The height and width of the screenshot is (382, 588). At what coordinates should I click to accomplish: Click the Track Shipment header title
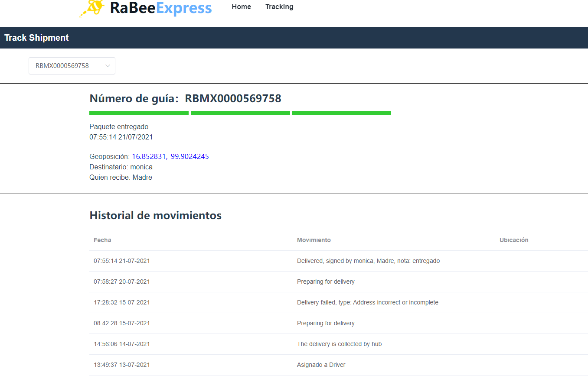point(37,38)
